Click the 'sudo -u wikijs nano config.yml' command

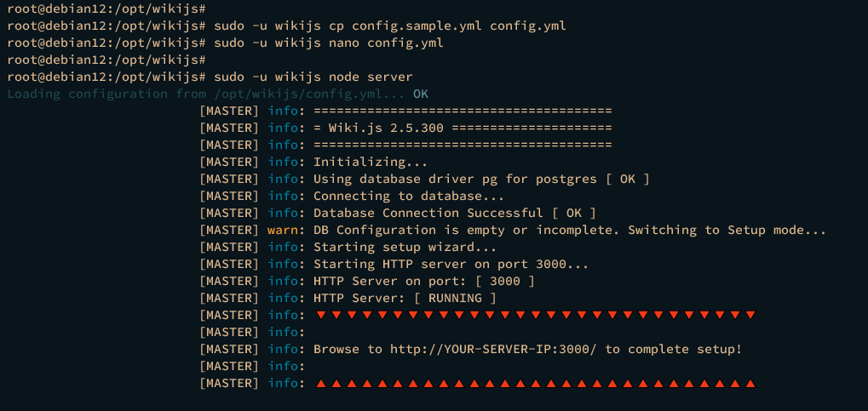(328, 43)
